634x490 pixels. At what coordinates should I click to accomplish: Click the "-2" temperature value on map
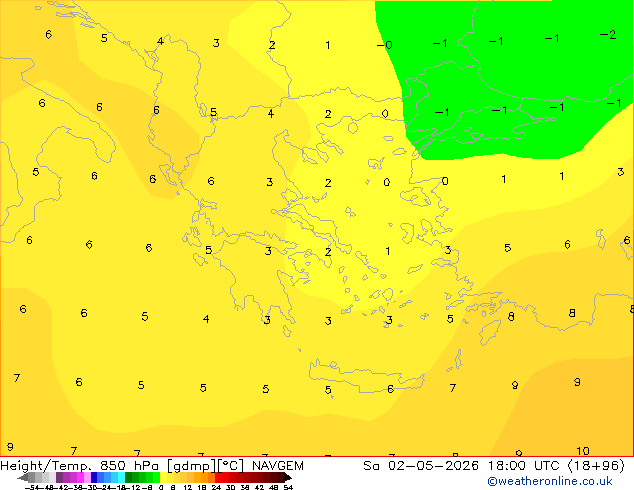tap(608, 35)
